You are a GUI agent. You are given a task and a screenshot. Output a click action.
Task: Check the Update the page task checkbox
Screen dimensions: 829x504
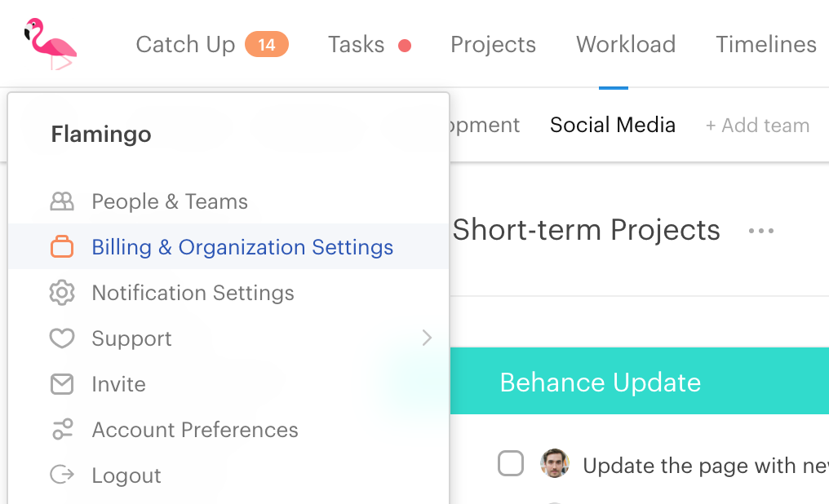(511, 463)
